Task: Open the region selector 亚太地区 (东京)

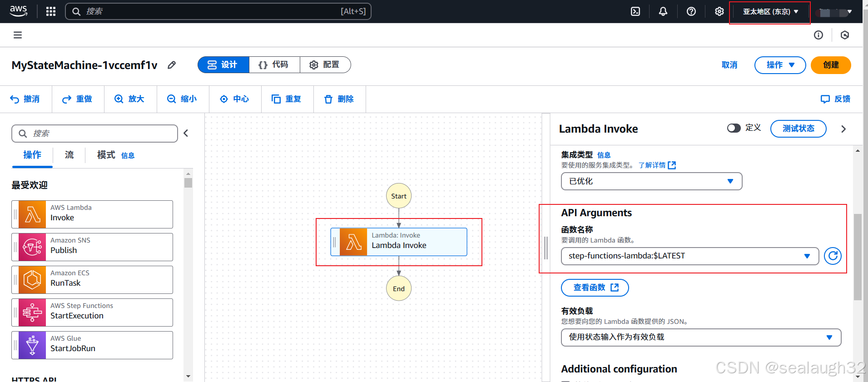Action: [770, 12]
